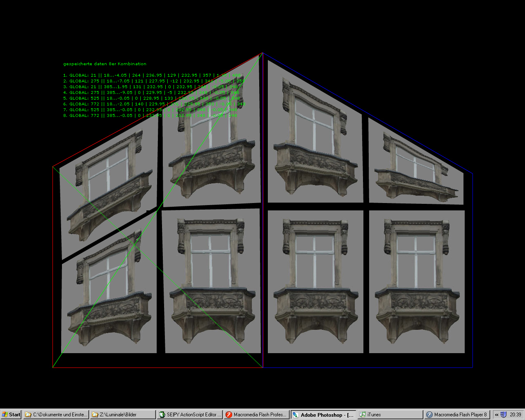Select the upper balcony tile in third column
Image resolution: width=525 pixels, height=420 pixels.
click(x=315, y=131)
